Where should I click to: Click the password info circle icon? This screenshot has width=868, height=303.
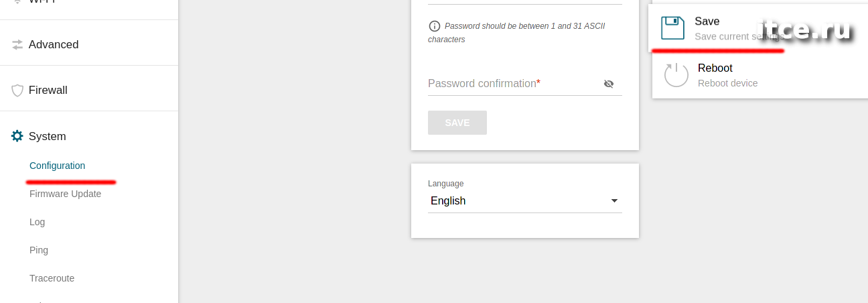click(x=434, y=26)
